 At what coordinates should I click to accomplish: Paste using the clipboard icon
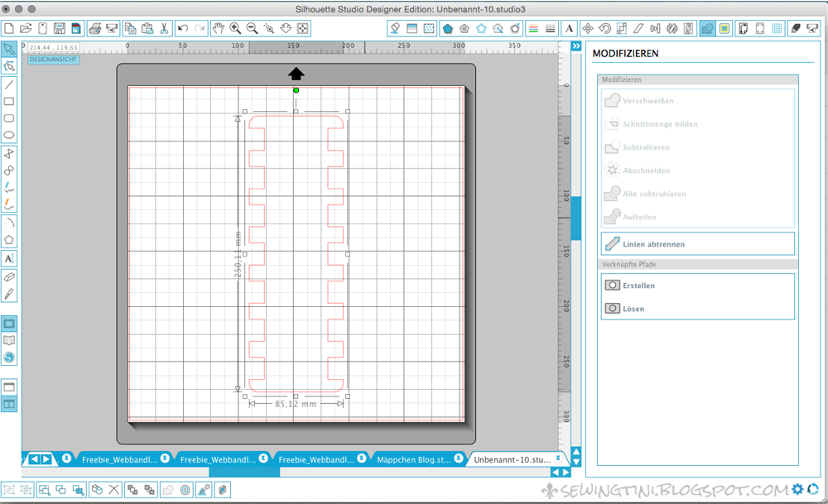click(x=147, y=28)
